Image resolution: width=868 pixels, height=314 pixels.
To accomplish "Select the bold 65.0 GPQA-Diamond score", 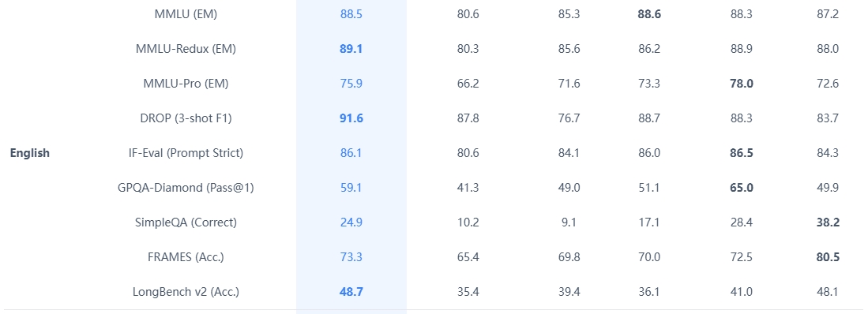I will pos(741,188).
